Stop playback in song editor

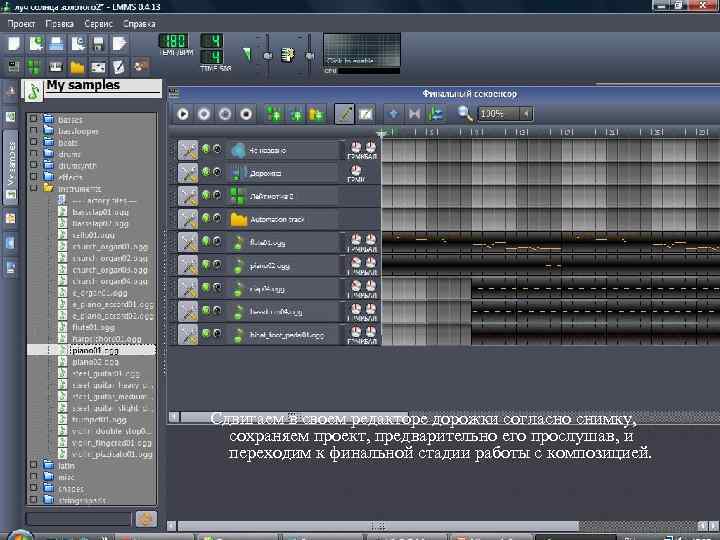(246, 114)
